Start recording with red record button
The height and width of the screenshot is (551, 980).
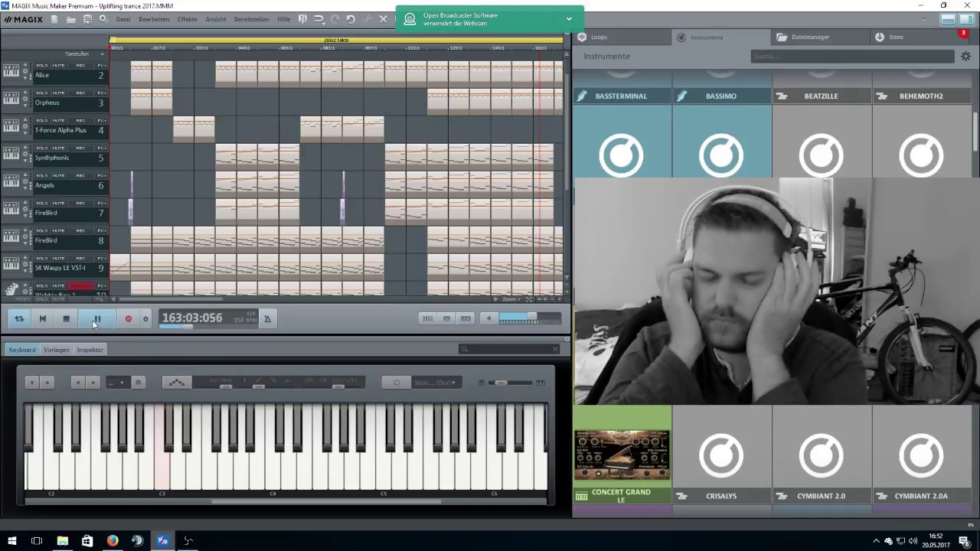click(x=129, y=319)
